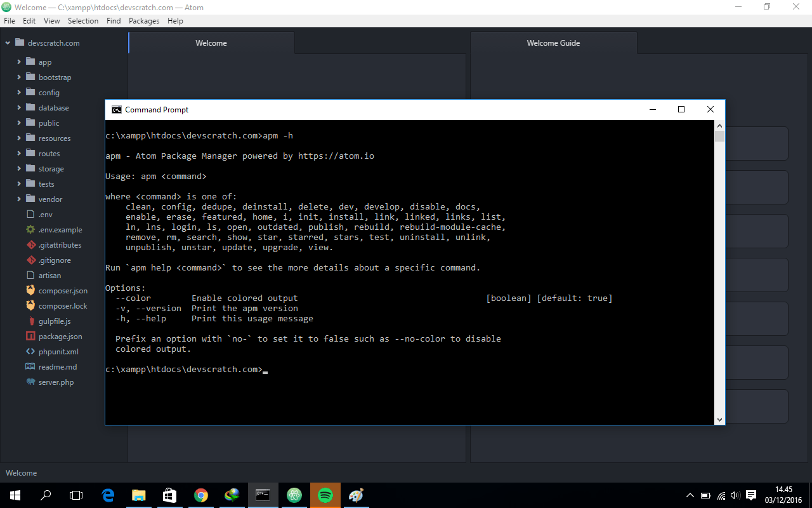Screen dimensions: 812x508
Task: Open composer.json via its file icon
Action: point(30,290)
